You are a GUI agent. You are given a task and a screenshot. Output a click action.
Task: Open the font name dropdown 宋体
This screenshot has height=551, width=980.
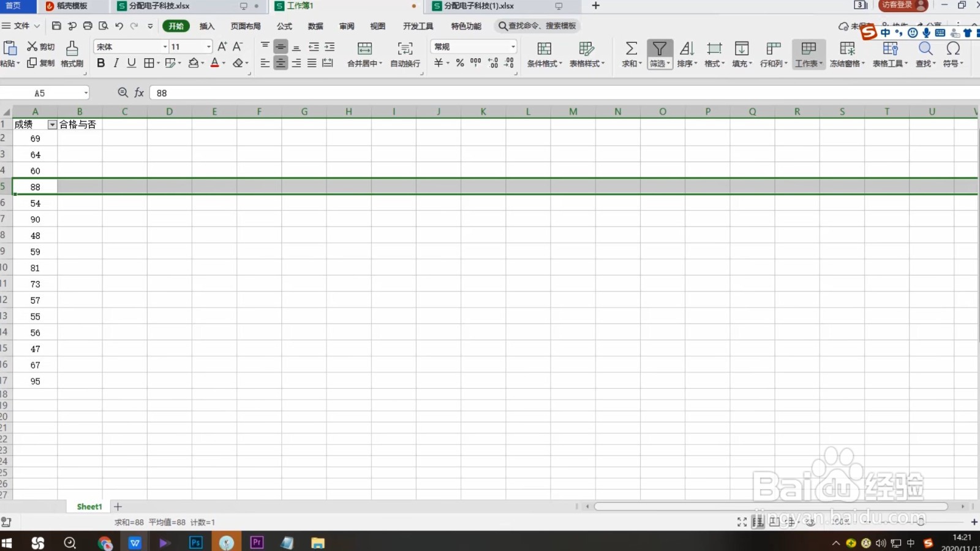[165, 47]
